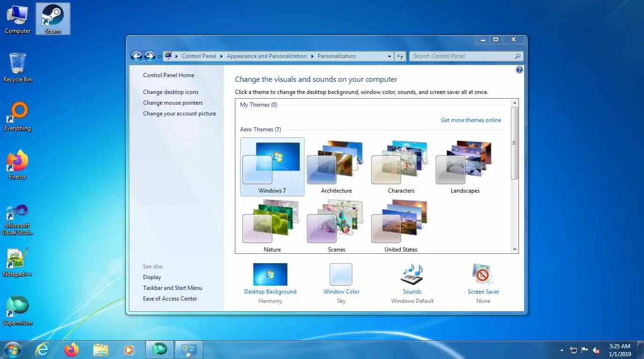This screenshot has width=644, height=359.
Task: Open the Display link
Action: [x=152, y=277]
